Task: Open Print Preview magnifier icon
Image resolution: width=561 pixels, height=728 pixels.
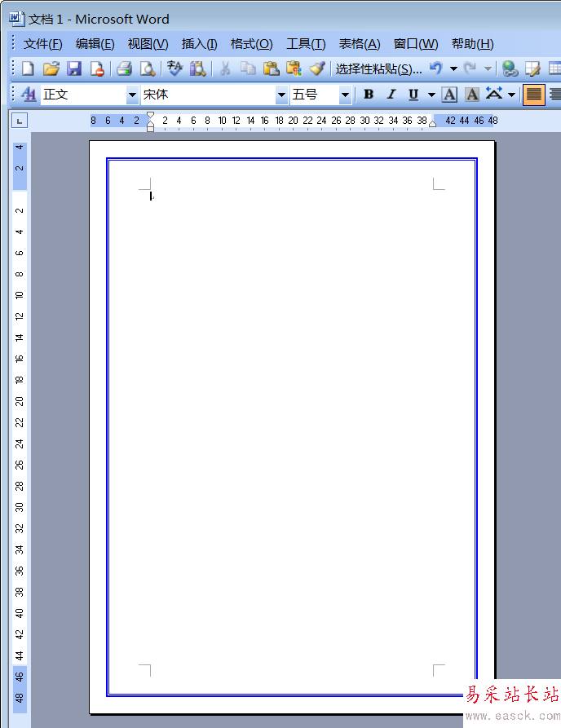Action: click(148, 68)
